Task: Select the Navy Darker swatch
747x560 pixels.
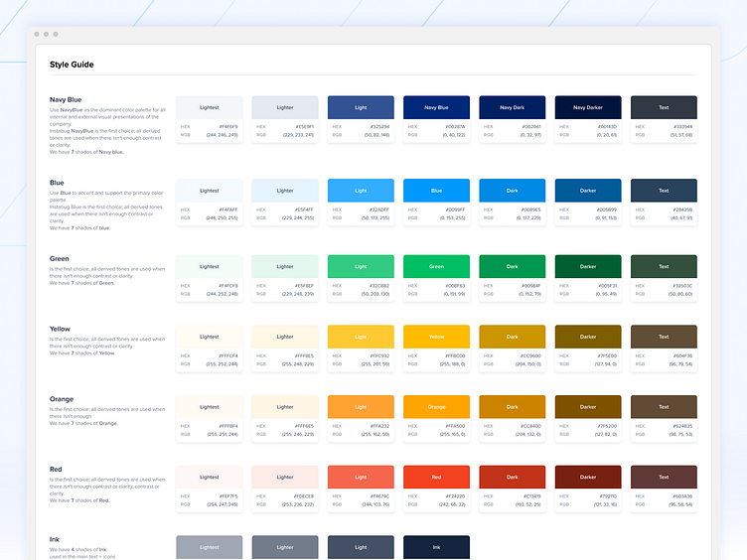Action: point(588,107)
